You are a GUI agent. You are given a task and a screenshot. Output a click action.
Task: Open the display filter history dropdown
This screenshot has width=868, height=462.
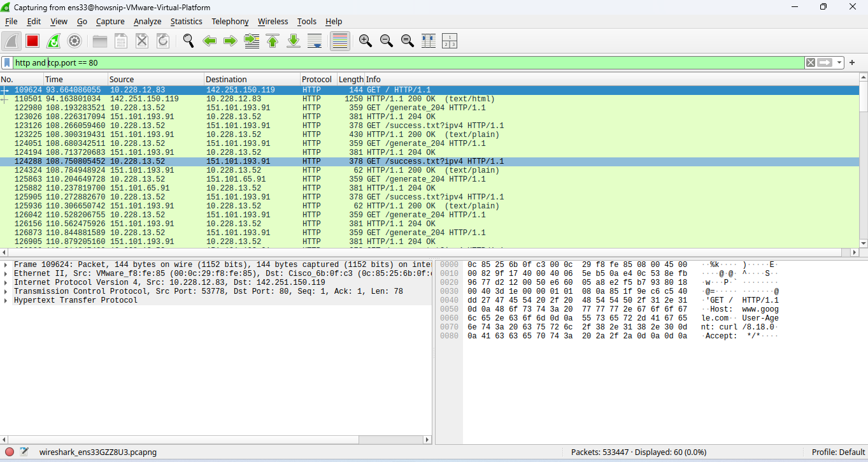point(840,63)
